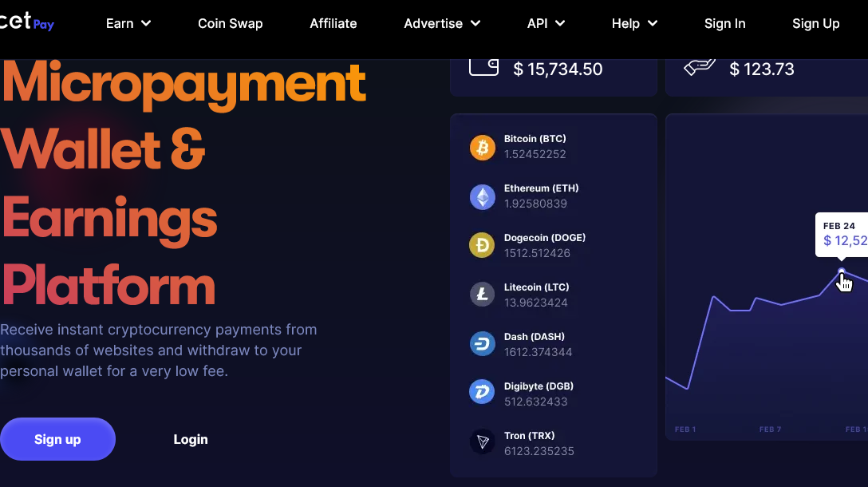Click the Ethereum (ETH) label

click(x=542, y=188)
